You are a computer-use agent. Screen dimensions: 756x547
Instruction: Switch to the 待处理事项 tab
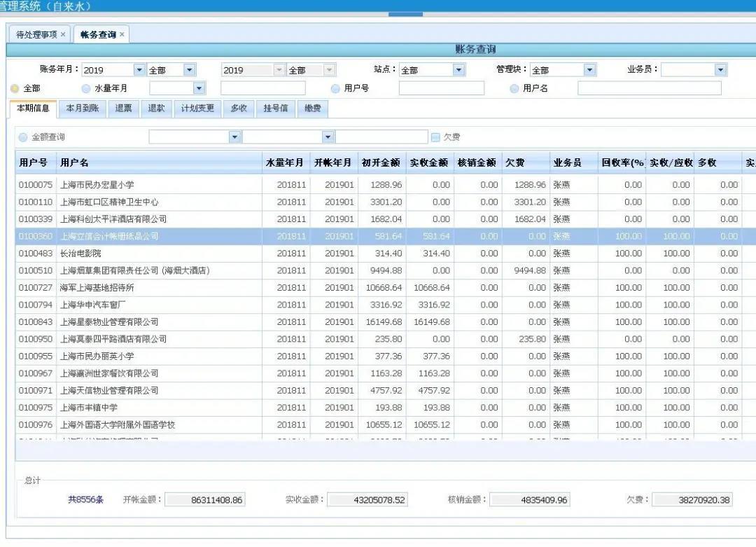point(36,34)
